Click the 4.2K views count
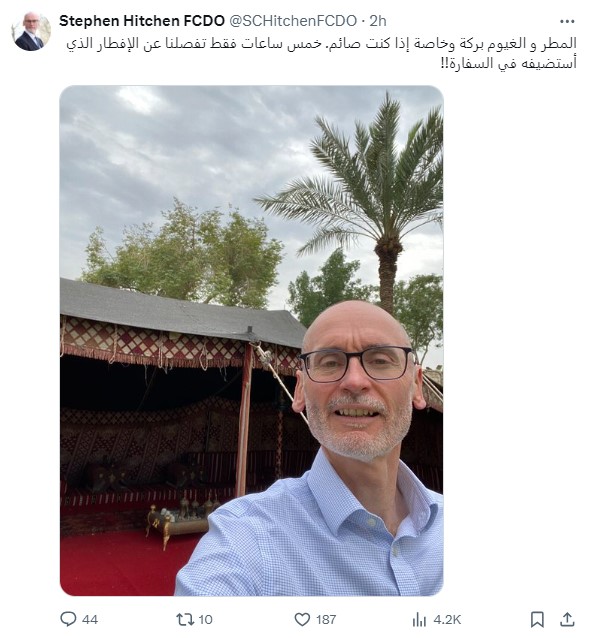Image resolution: width=593 pixels, height=638 pixels. point(447,620)
